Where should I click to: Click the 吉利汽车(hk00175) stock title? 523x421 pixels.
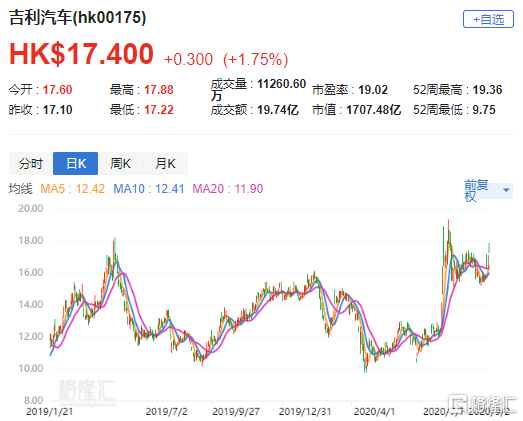[77, 17]
